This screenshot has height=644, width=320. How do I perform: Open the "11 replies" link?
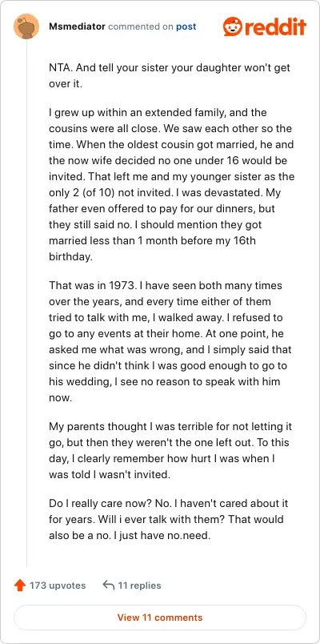click(139, 586)
